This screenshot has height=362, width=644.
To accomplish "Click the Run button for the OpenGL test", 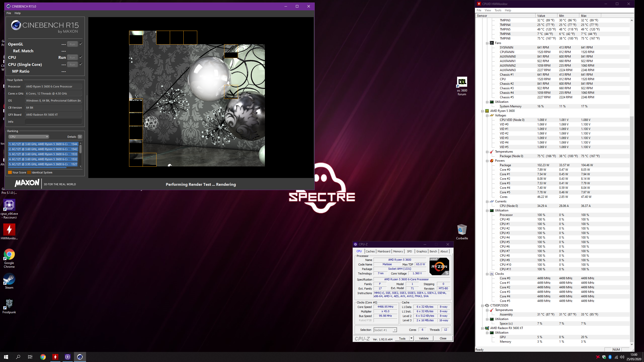I will click(x=72, y=44).
